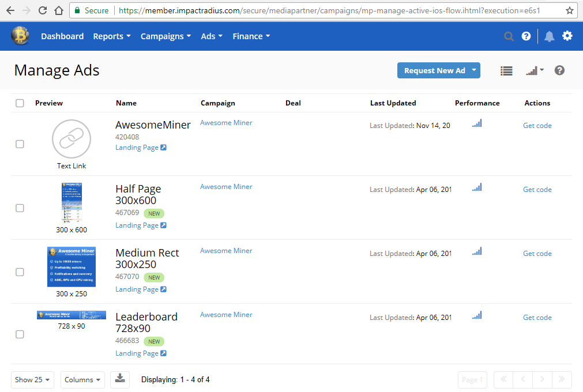This screenshot has height=392, width=583.
Task: Open external link icon for Half Page landing page
Action: pos(163,225)
